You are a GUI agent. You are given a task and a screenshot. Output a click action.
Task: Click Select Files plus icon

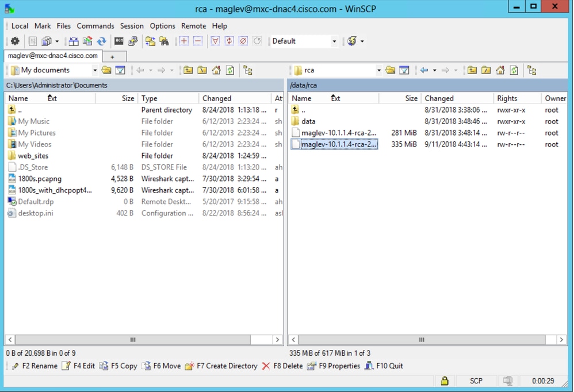tap(184, 41)
